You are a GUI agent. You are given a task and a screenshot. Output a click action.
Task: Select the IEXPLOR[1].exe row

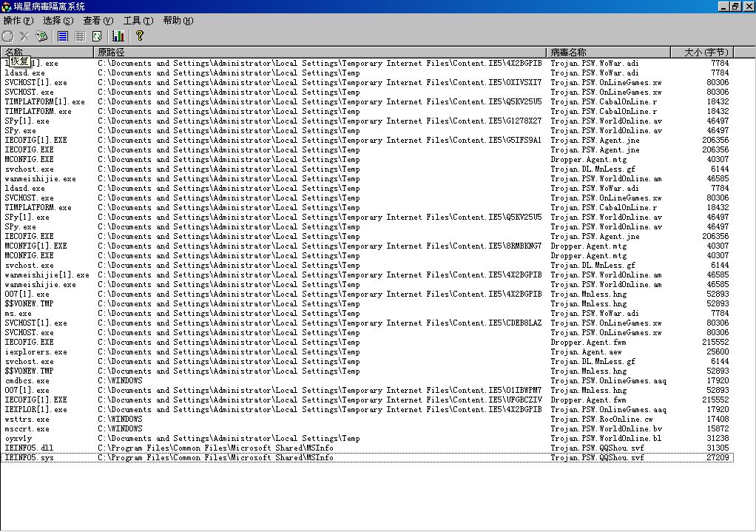point(367,409)
